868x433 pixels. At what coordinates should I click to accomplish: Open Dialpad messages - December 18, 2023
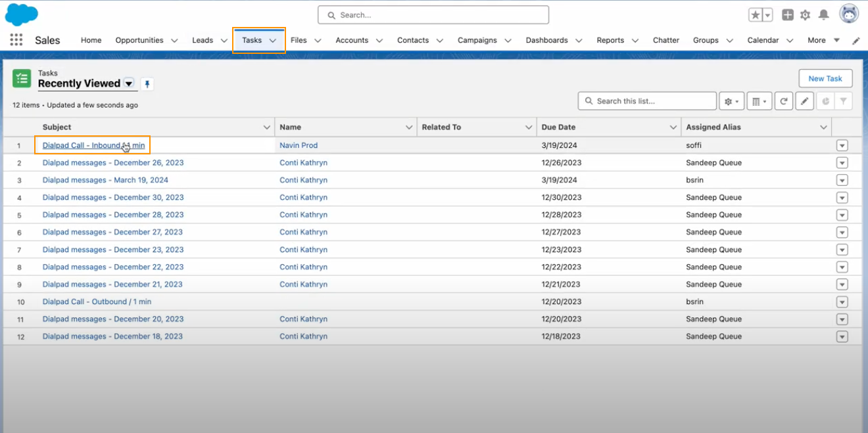click(x=112, y=336)
